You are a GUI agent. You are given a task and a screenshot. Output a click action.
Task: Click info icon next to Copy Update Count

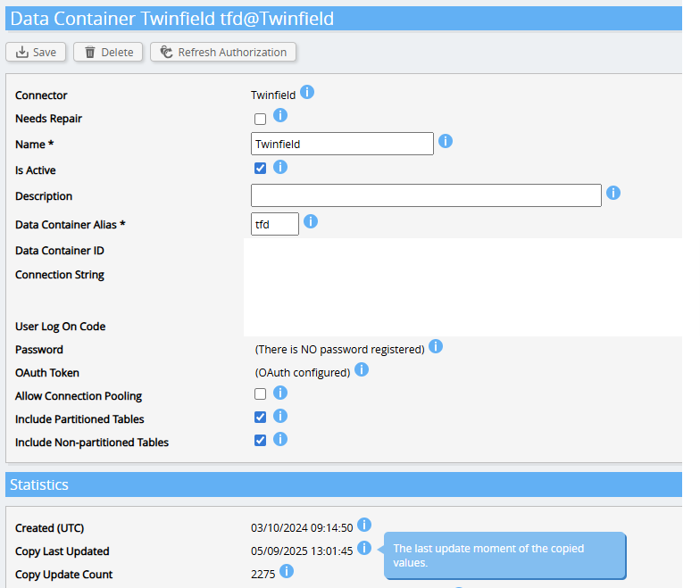pyautogui.click(x=287, y=571)
